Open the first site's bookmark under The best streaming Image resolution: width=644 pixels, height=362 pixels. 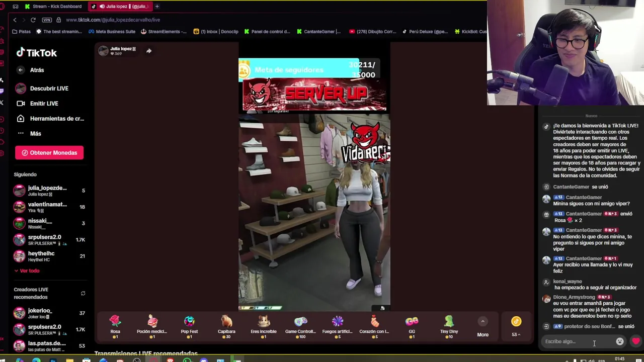(58, 32)
